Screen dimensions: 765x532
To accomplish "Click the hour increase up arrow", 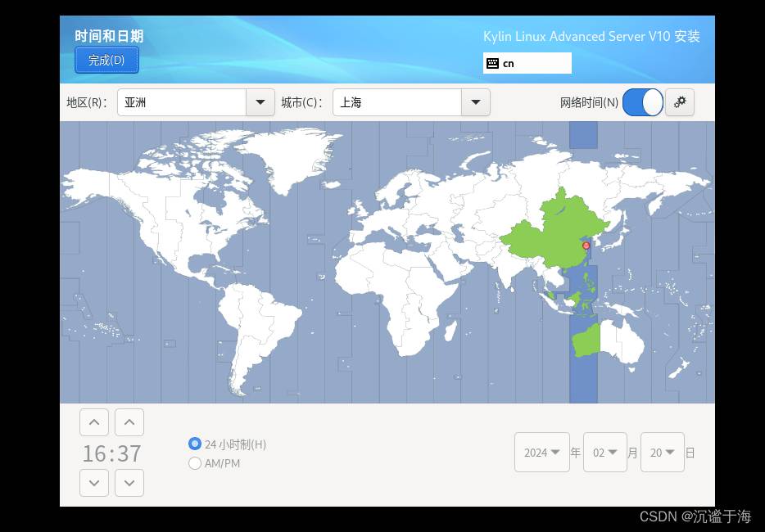I will click(94, 422).
